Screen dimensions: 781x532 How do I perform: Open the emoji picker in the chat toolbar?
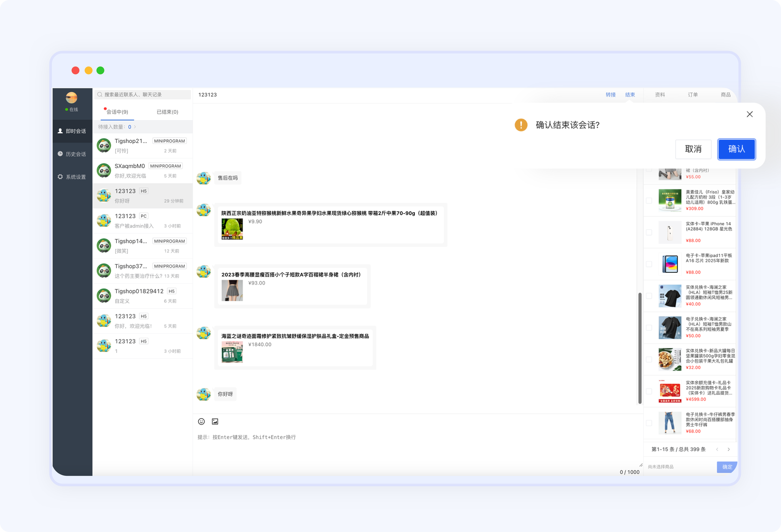201,422
